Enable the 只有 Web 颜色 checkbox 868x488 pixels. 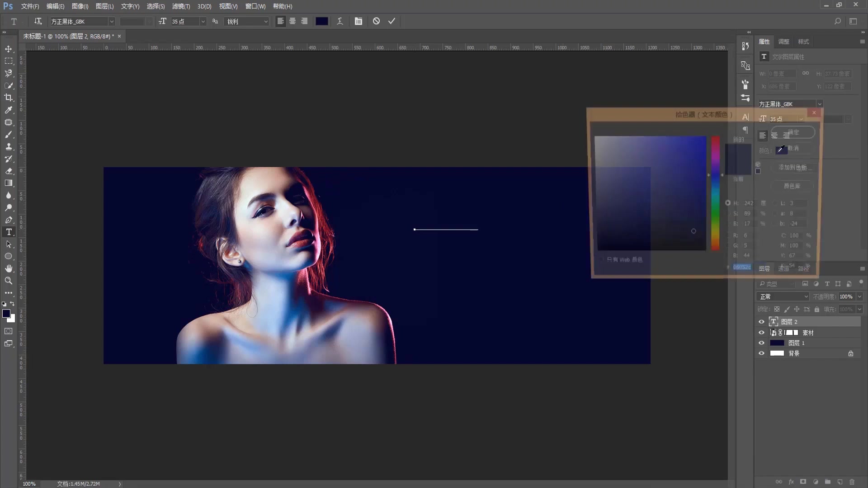(x=601, y=259)
